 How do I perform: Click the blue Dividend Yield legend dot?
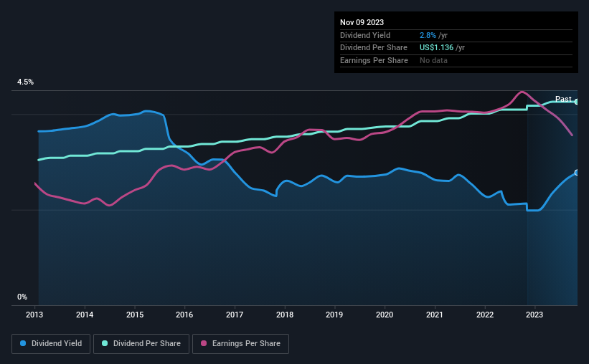coord(23,343)
